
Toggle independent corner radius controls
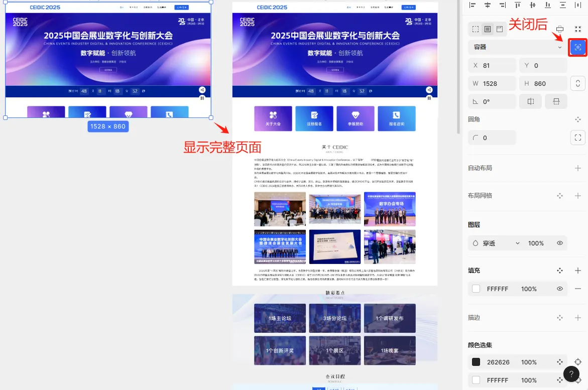578,138
